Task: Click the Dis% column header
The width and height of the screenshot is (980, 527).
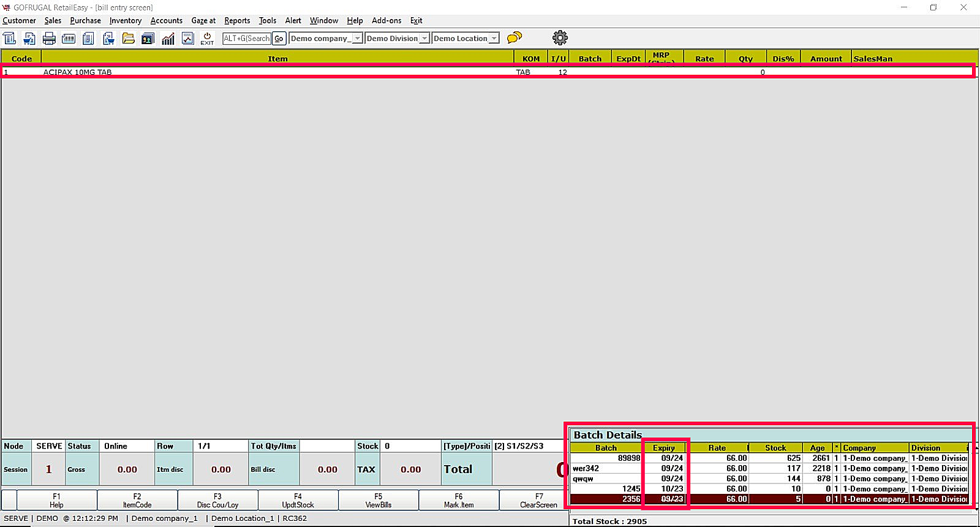Action: click(x=783, y=59)
